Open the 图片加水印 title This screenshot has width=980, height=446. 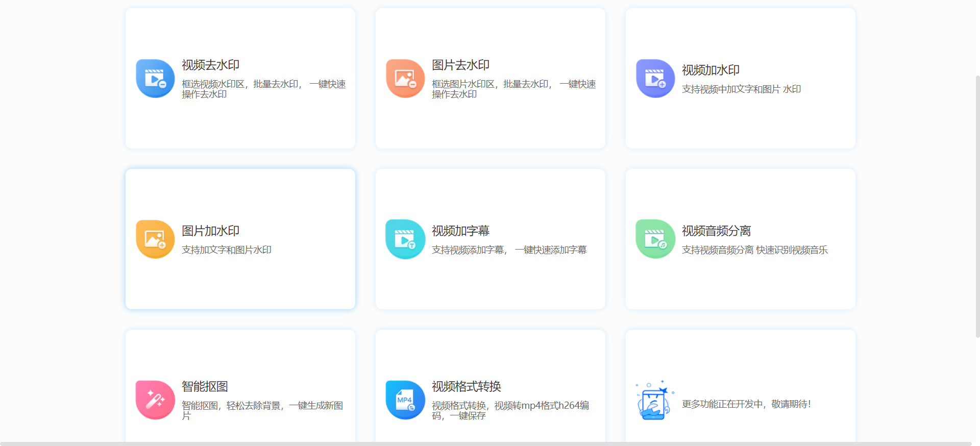coord(210,231)
